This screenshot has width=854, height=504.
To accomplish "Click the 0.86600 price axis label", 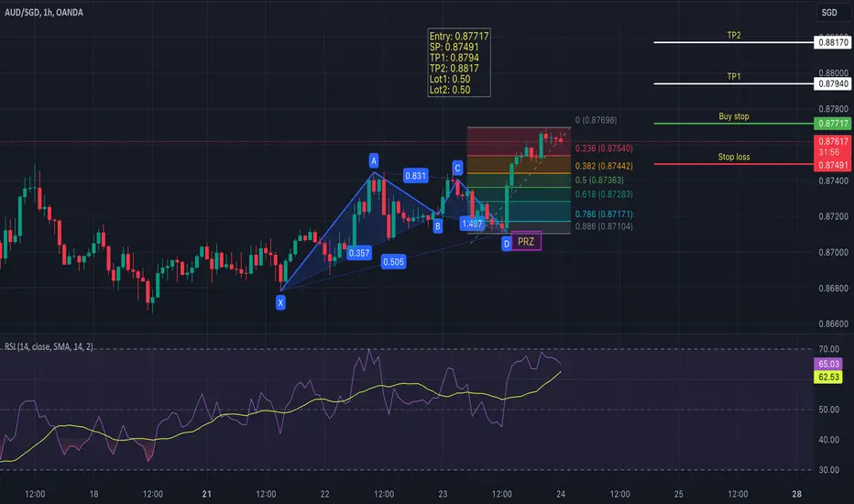I will point(833,324).
